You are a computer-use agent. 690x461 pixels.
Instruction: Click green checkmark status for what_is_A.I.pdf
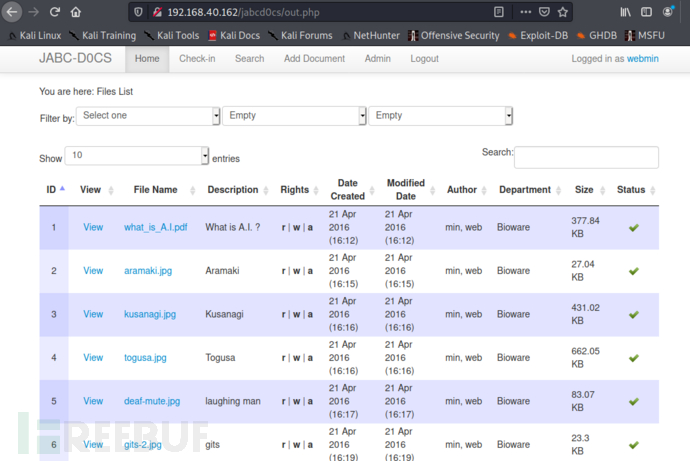[633, 228]
